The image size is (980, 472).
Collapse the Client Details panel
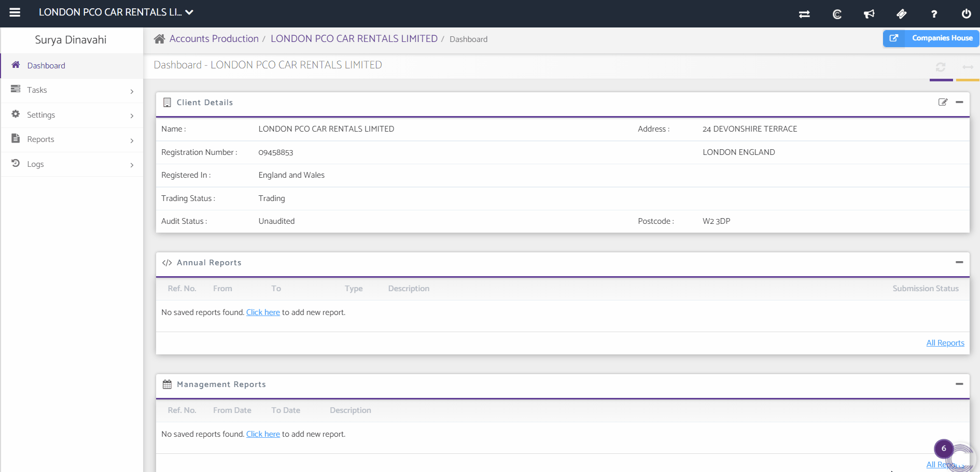pos(959,102)
